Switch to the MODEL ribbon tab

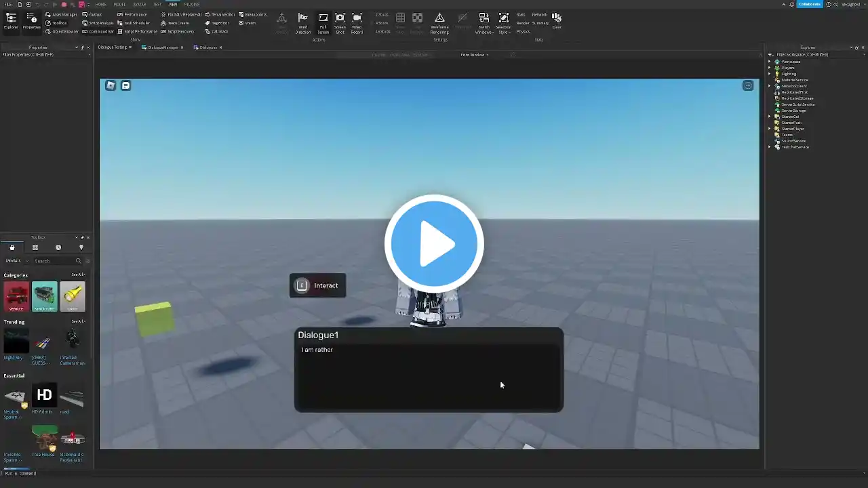[x=119, y=4]
